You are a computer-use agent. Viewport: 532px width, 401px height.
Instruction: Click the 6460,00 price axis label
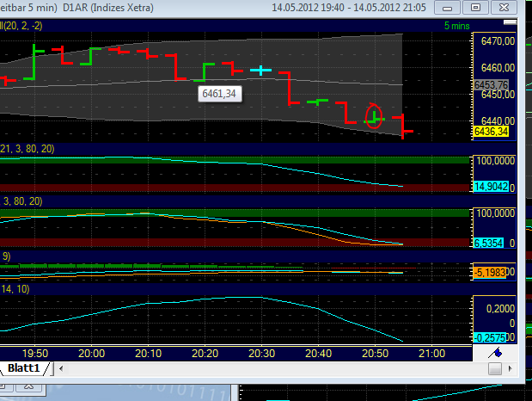click(498, 68)
